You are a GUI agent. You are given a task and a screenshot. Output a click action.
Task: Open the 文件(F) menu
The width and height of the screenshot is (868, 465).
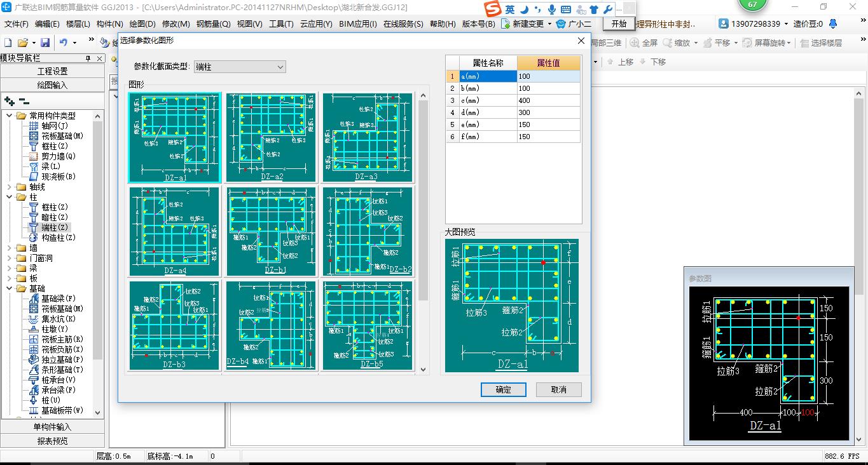coord(17,24)
